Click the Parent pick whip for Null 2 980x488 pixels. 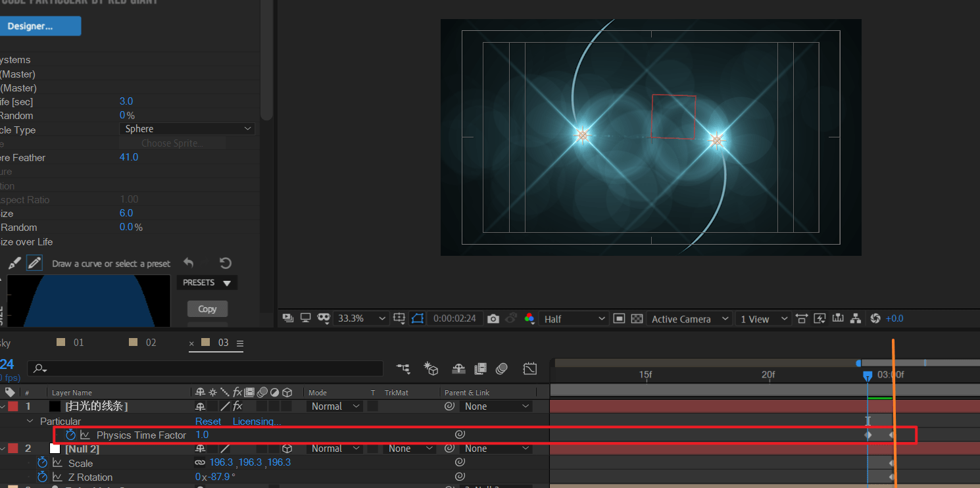[449, 449]
